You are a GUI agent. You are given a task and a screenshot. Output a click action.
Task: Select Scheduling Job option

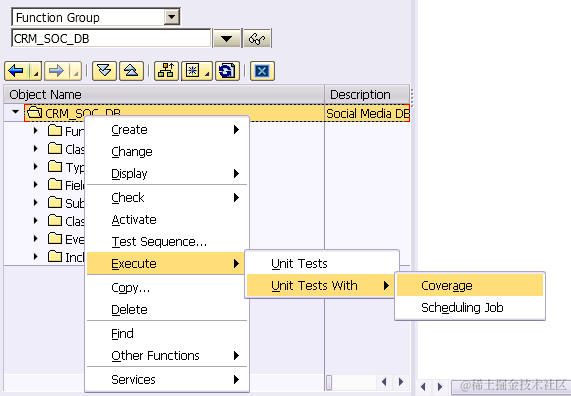pyautogui.click(x=470, y=307)
